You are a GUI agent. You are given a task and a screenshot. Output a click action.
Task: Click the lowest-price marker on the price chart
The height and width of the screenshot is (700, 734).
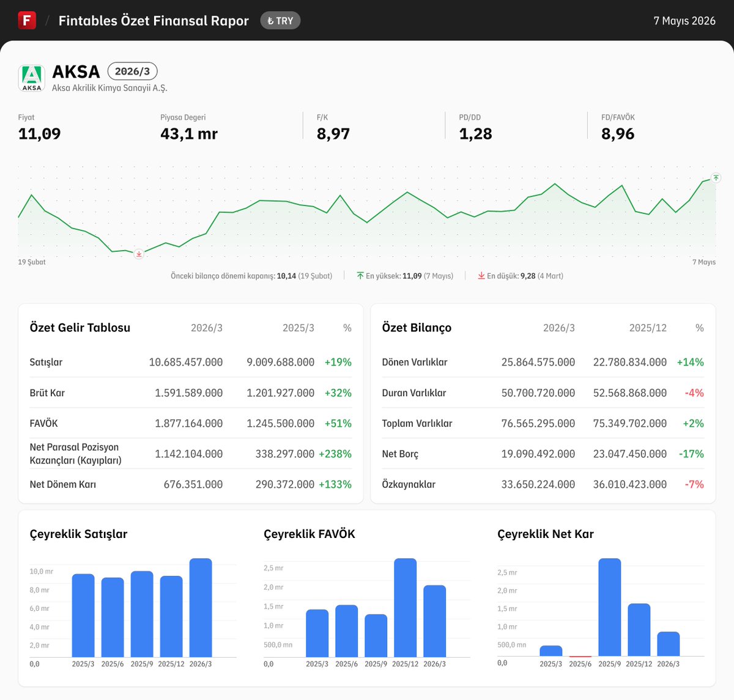point(139,254)
